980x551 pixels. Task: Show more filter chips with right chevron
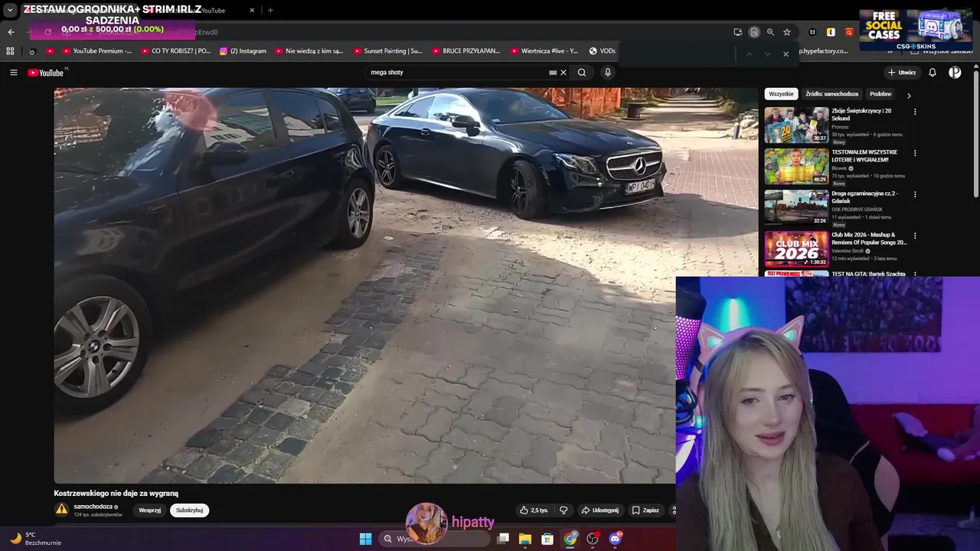[909, 96]
